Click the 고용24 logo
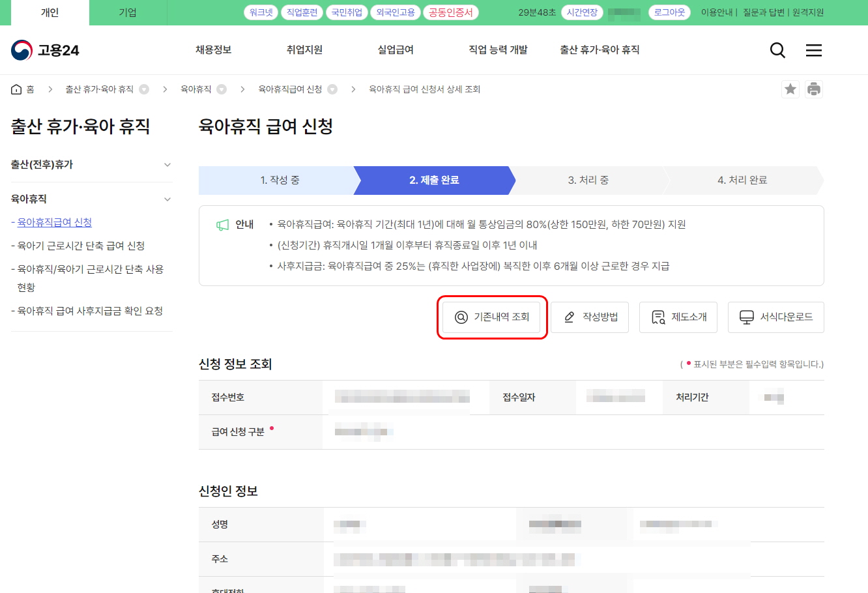868x593 pixels. [x=45, y=50]
